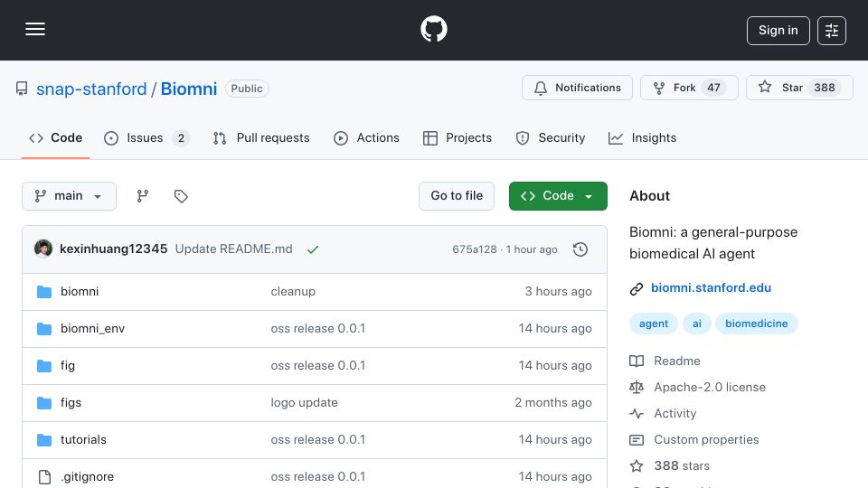
Task: Expand the main branch dropdown
Action: [x=70, y=196]
